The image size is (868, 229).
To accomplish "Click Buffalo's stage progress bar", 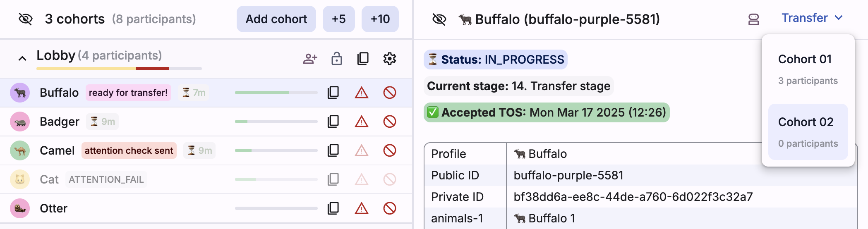I will (x=276, y=93).
